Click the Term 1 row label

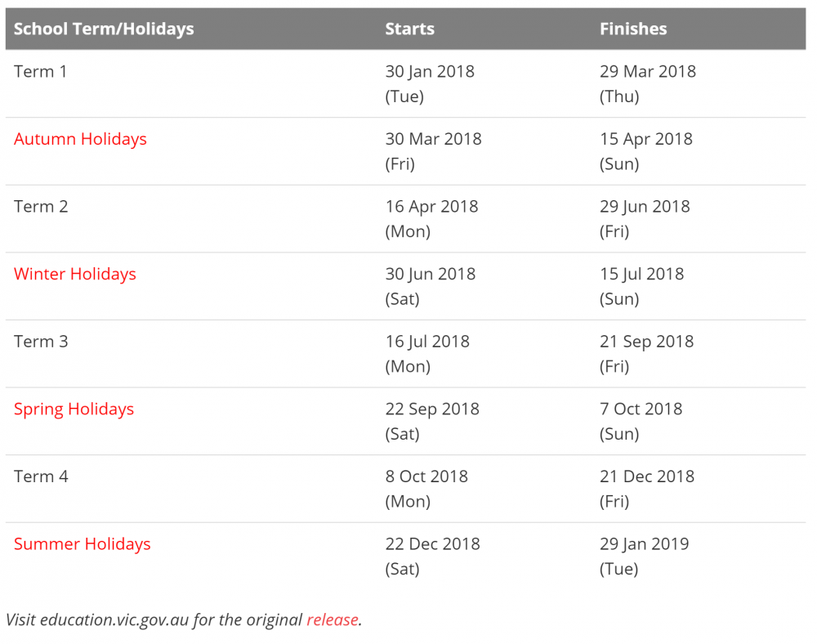(x=41, y=71)
